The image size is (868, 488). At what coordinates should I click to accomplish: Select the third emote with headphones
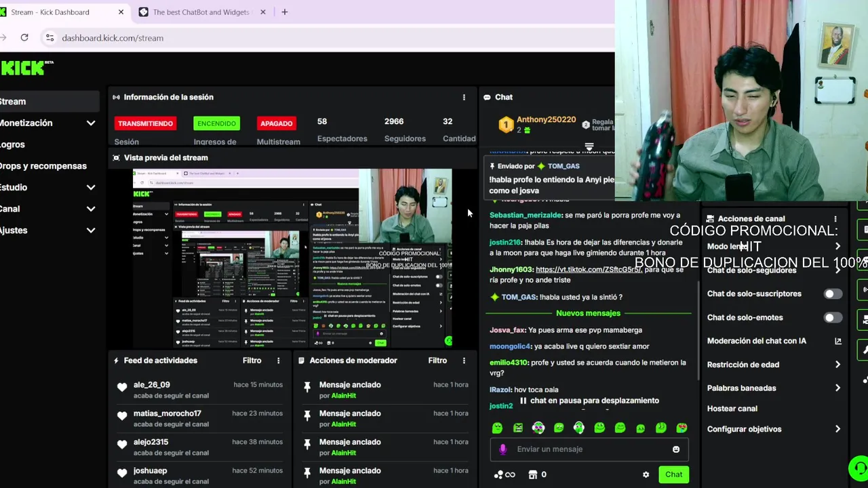pyautogui.click(x=538, y=428)
